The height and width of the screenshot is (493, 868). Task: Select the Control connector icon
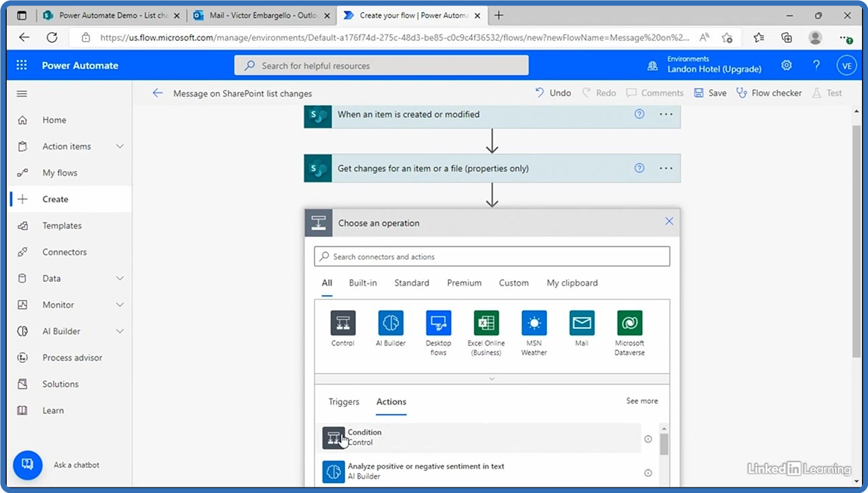coord(343,323)
